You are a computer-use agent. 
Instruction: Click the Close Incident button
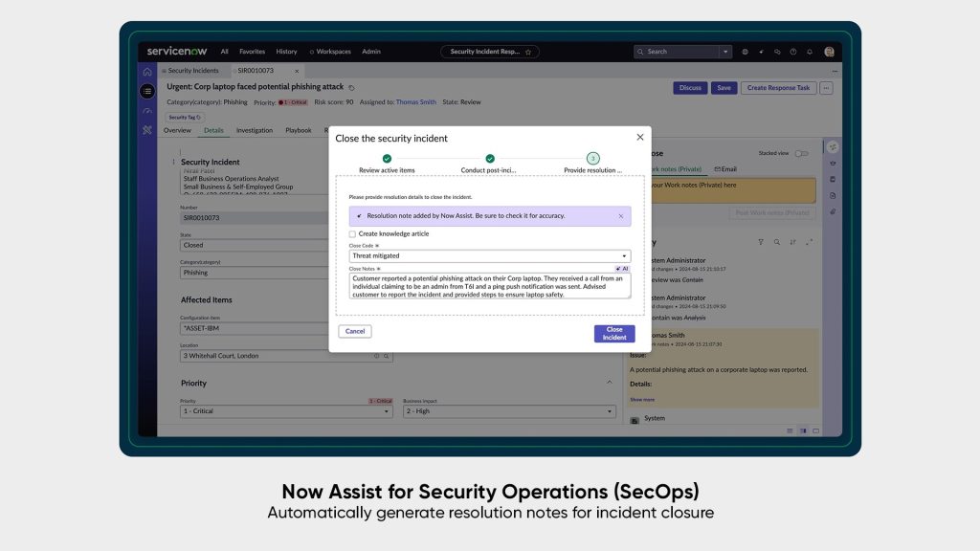(614, 334)
